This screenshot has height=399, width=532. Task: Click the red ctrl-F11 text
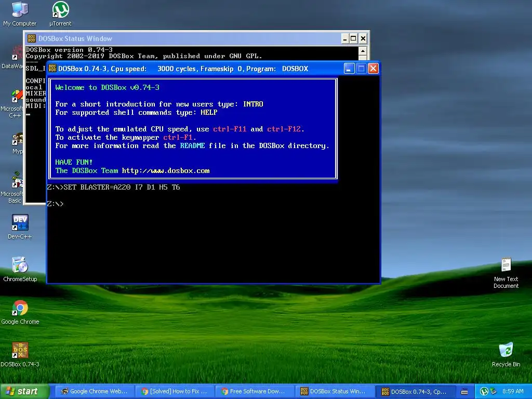click(x=230, y=129)
